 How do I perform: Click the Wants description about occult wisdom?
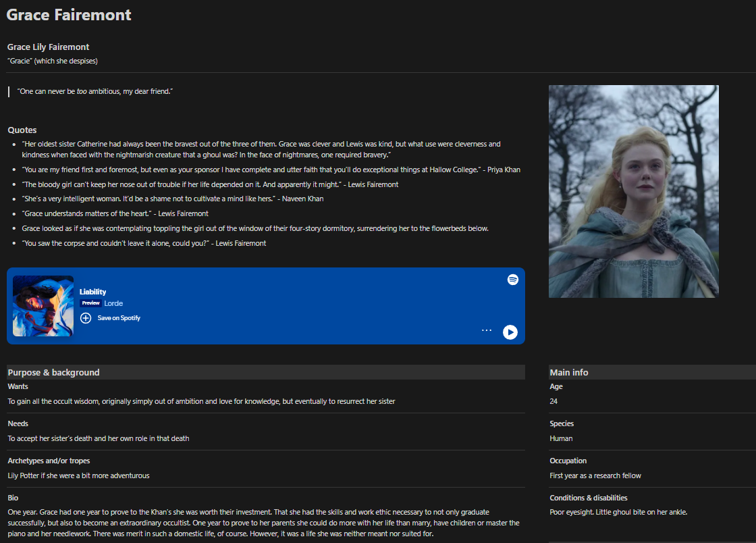pos(202,401)
